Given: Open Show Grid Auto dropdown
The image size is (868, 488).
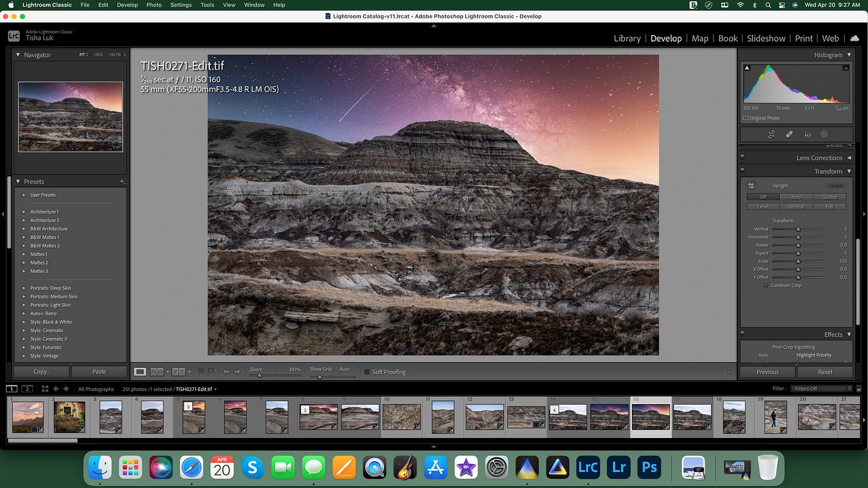Looking at the screenshot, I should (x=347, y=369).
